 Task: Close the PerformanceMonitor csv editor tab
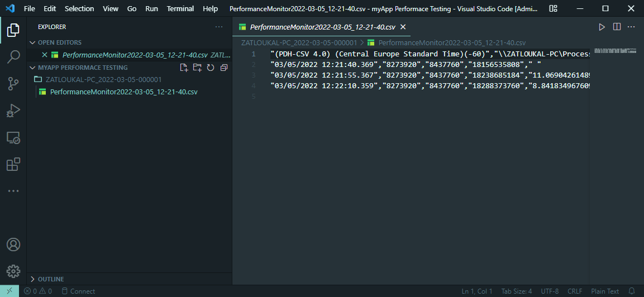[403, 27]
